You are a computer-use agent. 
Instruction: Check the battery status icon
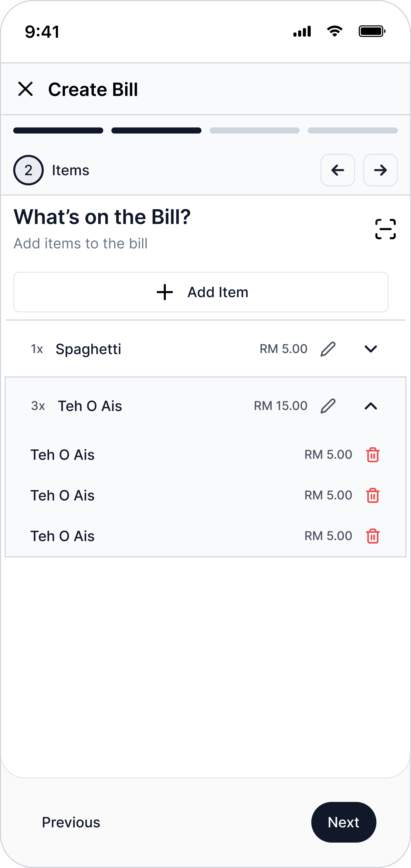click(372, 31)
